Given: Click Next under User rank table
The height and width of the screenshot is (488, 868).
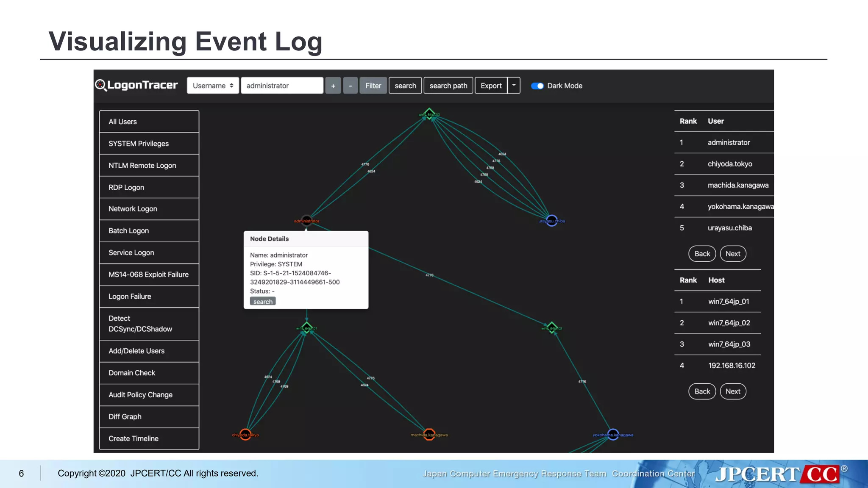Looking at the screenshot, I should coord(733,254).
